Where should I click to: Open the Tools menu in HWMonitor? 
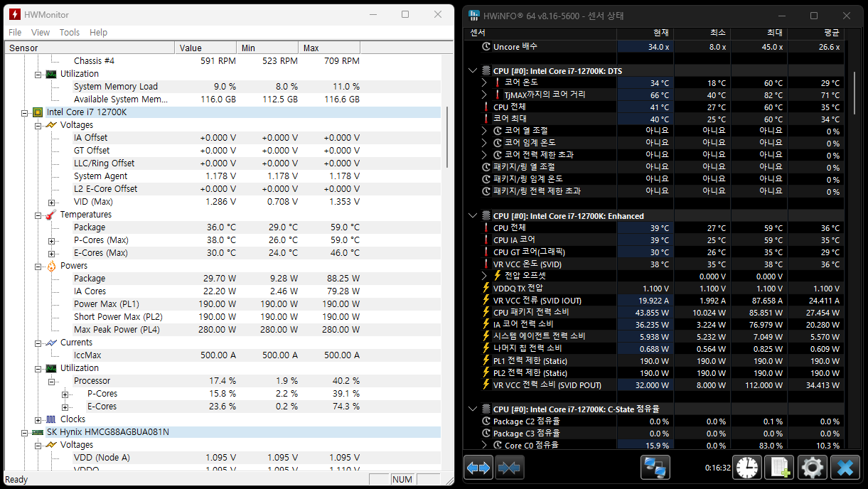point(70,32)
